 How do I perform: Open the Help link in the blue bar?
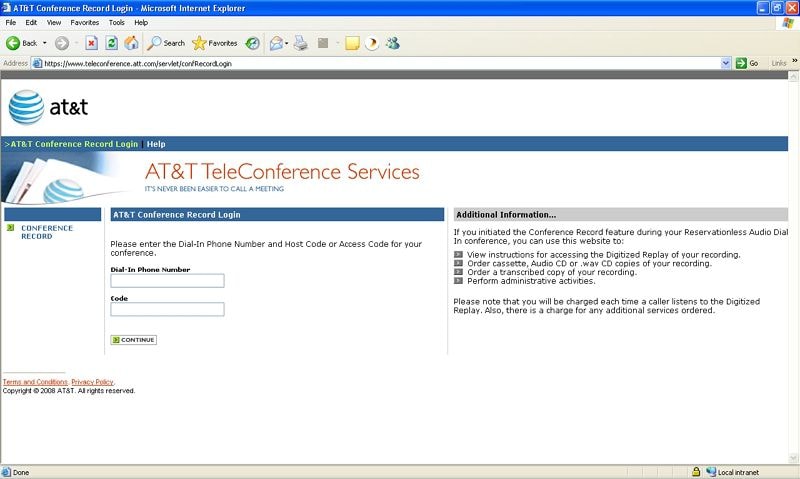click(156, 144)
